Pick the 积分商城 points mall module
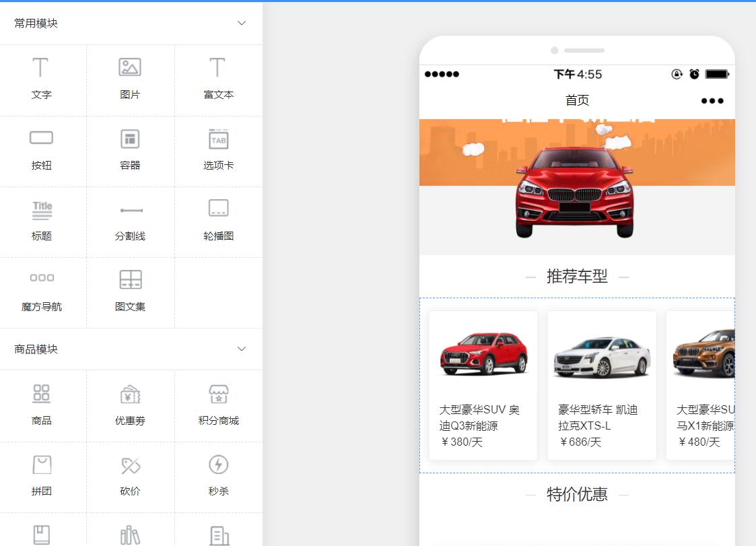This screenshot has height=546, width=756. 218,406
